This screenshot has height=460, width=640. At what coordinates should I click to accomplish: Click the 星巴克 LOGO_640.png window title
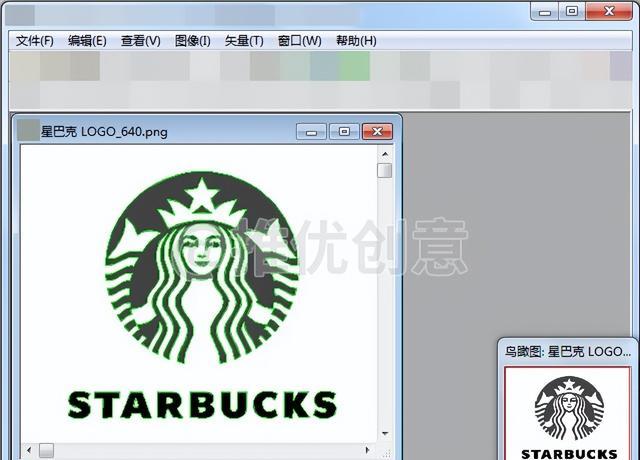(104, 132)
